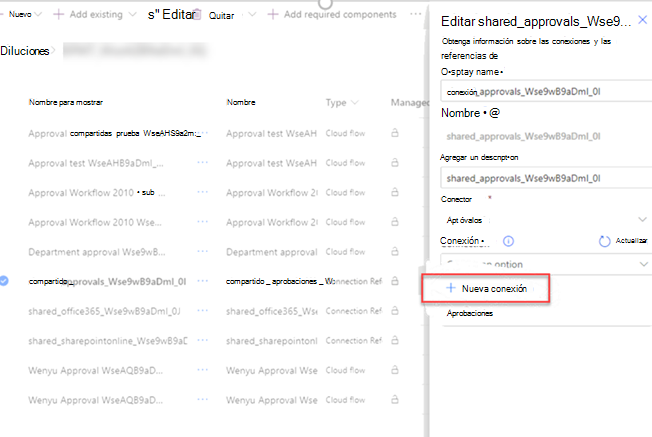Click the Nuevo toolbar button

pos(20,15)
